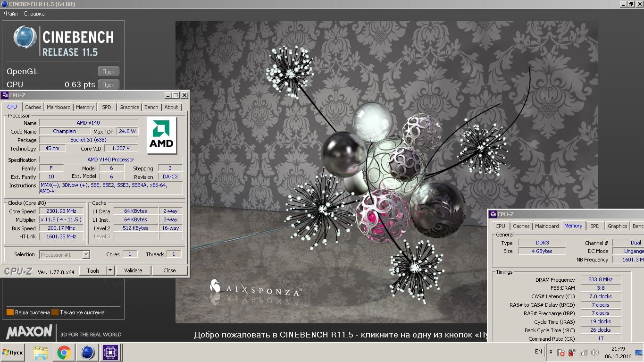Click the show desktop icon beside the clock
The width and height of the screenshot is (644, 362).
pyautogui.click(x=639, y=353)
